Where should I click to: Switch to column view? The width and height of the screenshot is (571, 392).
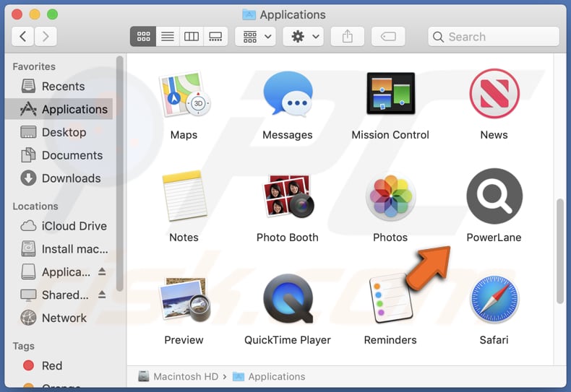point(192,36)
